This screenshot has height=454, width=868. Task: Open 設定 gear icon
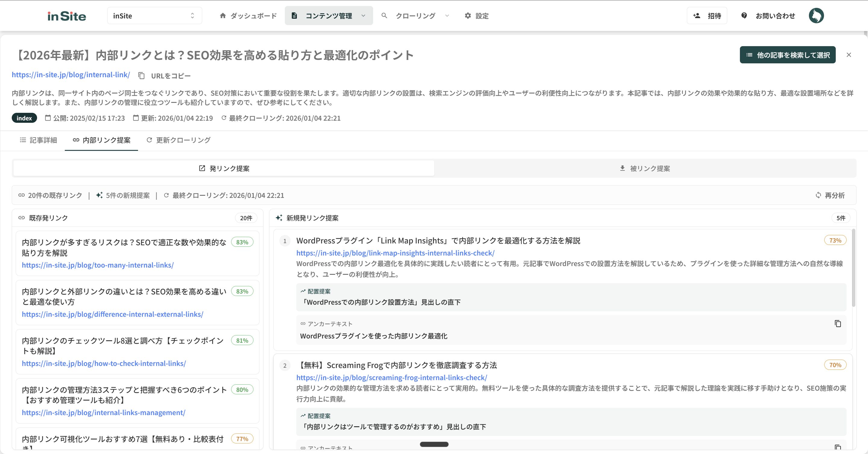point(468,15)
